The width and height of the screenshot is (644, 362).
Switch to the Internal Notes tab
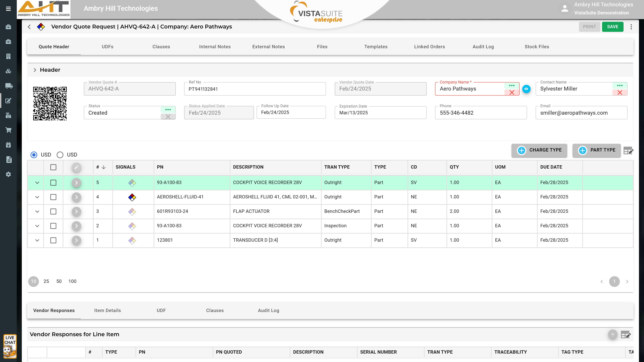215,47
